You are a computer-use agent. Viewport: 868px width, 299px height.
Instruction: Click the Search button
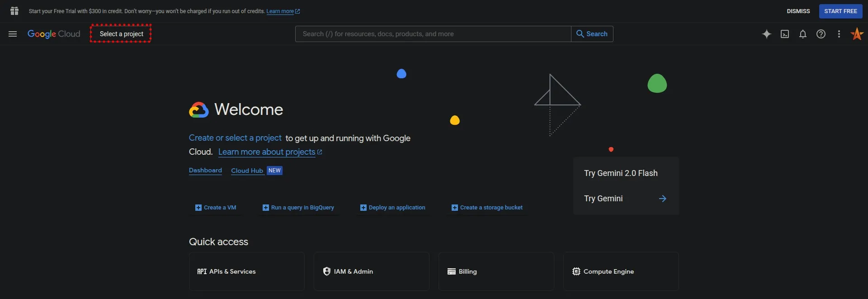point(592,34)
